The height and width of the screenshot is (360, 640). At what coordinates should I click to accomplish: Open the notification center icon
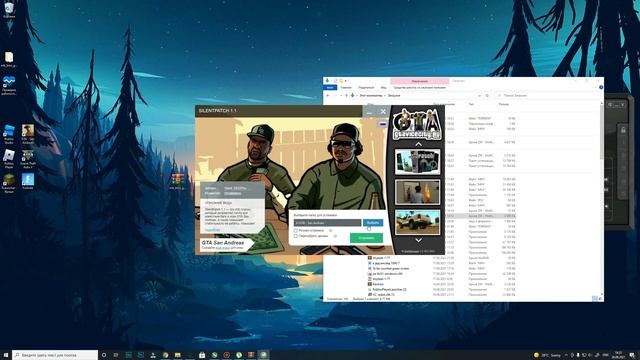click(x=632, y=355)
